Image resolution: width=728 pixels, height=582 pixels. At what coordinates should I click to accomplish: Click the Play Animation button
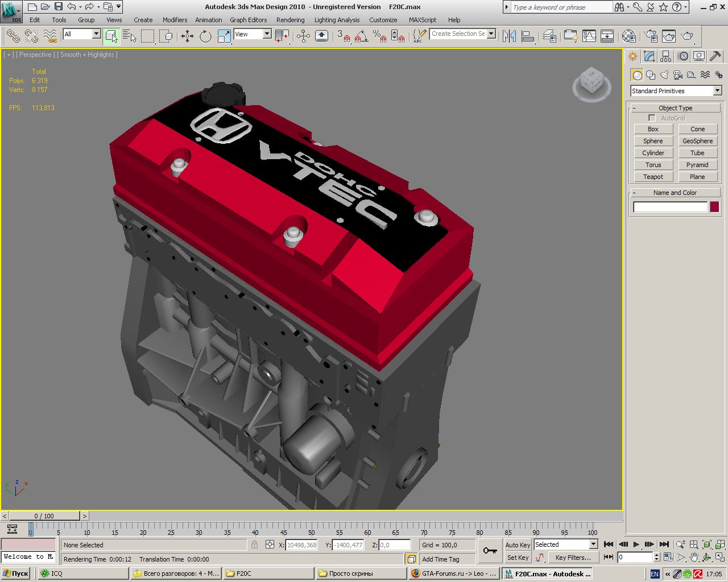point(636,544)
